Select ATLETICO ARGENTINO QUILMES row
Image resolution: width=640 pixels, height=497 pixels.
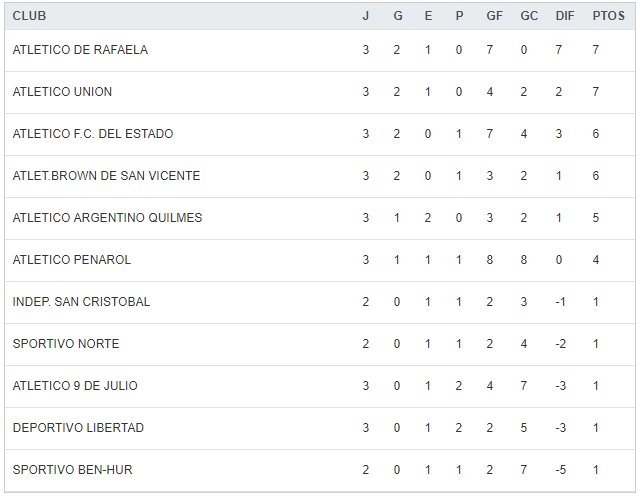click(x=107, y=218)
